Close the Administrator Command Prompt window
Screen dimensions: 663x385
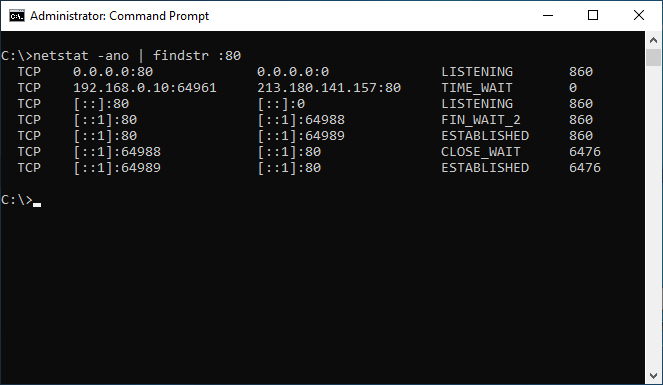639,16
